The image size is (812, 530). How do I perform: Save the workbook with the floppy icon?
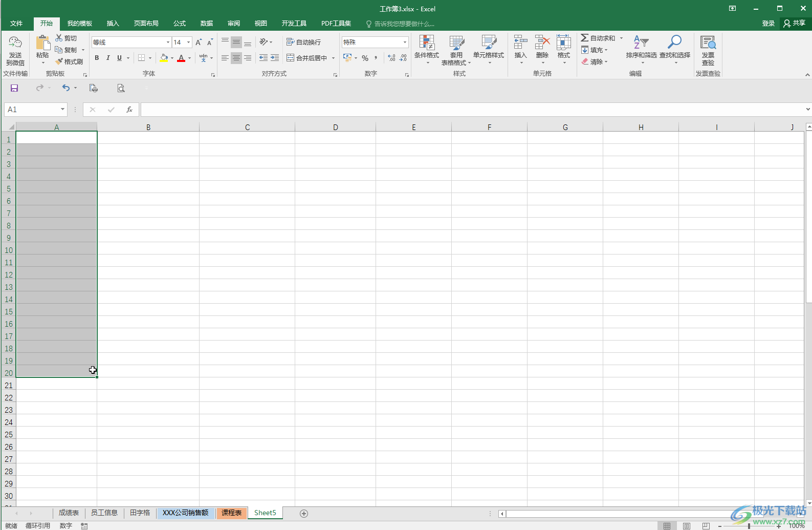point(14,88)
